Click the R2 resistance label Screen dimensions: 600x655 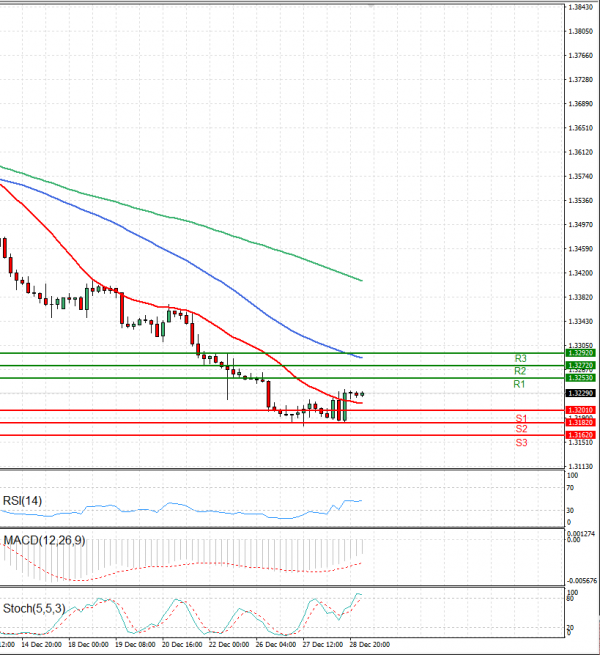click(520, 371)
